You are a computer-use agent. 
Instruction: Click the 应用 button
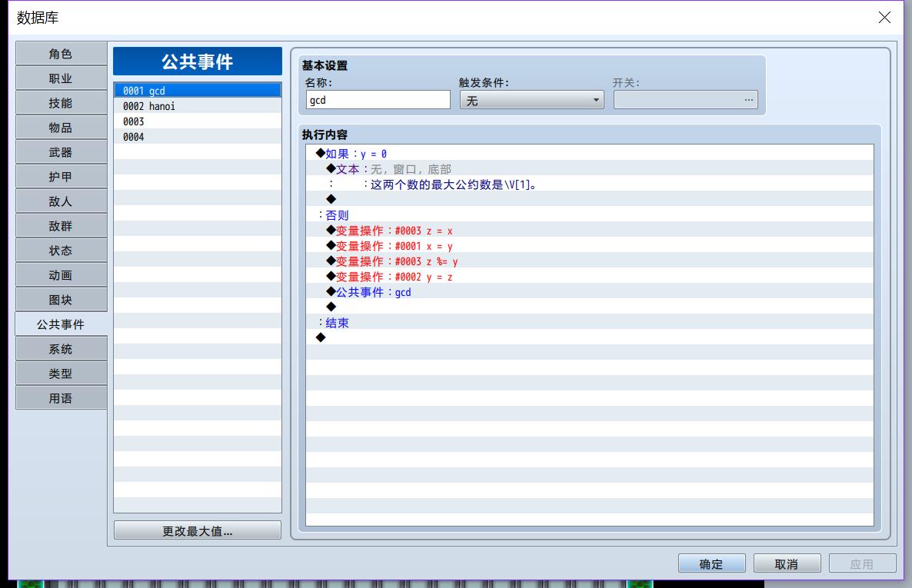click(862, 563)
